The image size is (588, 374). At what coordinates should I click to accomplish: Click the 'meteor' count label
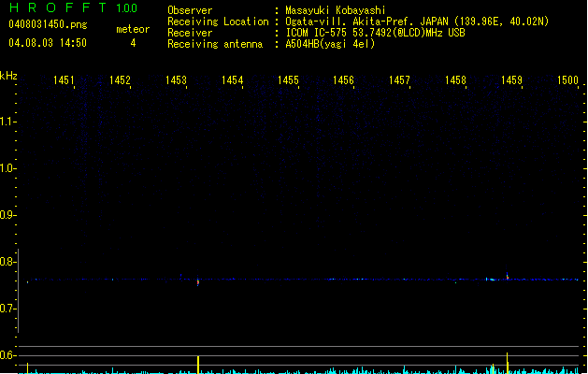pos(133,29)
